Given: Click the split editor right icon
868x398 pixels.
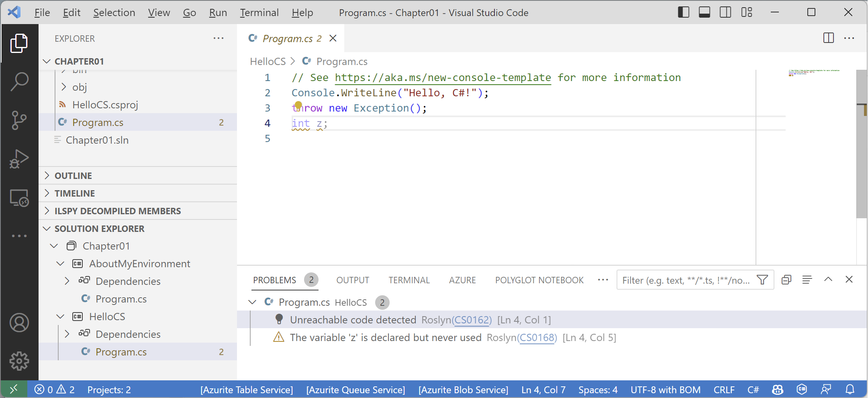Looking at the screenshot, I should click(x=828, y=38).
